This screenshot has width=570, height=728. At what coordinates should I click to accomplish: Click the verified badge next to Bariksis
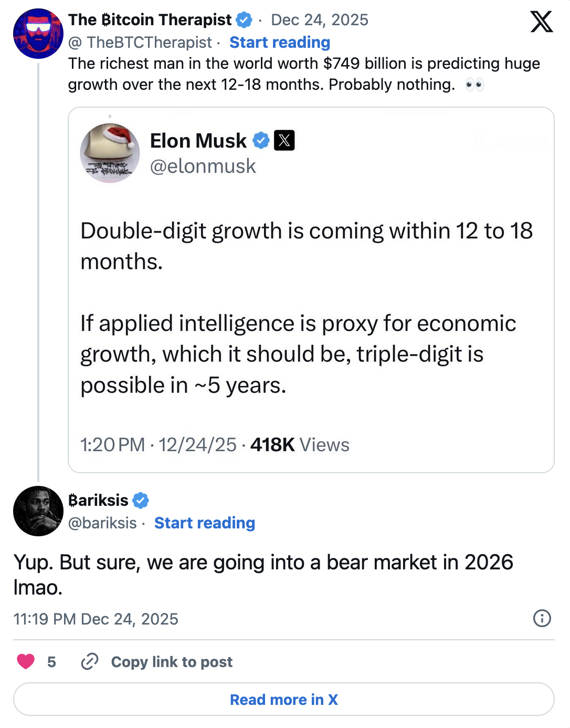point(140,501)
